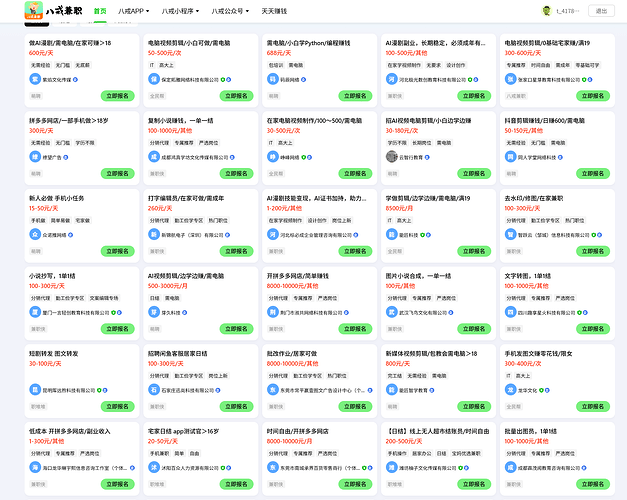Image resolution: width=627 pixels, height=500 pixels.
Task: Open the 天天赚钱 nav item
Action: pos(274,11)
